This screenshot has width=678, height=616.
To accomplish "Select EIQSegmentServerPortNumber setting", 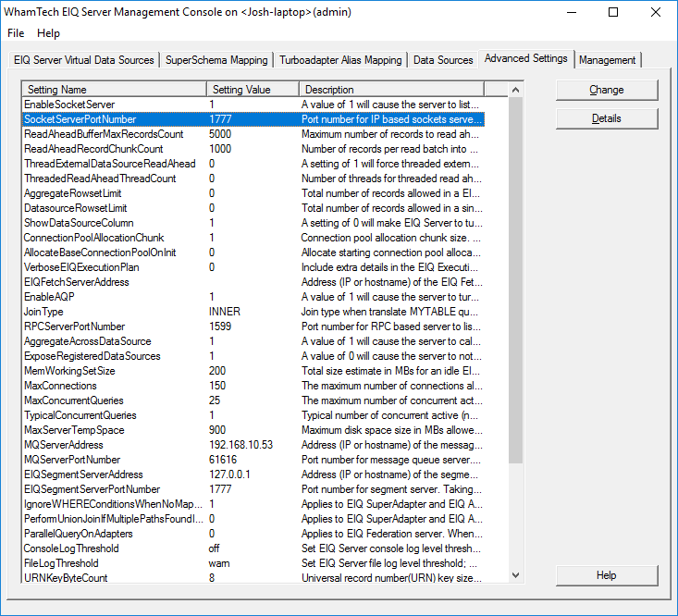I will click(x=253, y=489).
